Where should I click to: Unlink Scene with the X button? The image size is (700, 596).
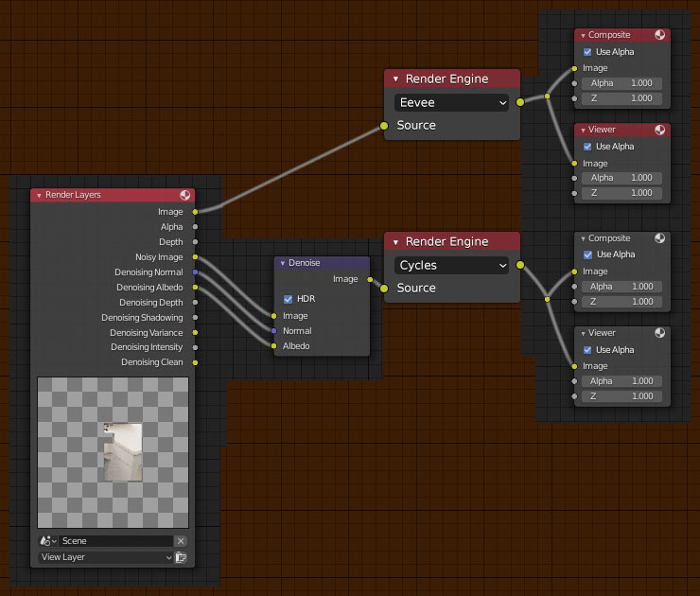181,541
